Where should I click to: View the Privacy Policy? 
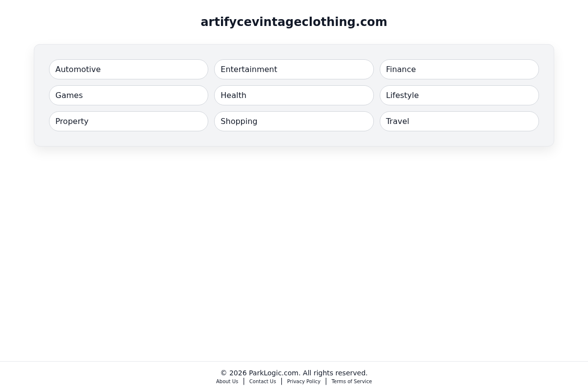(303, 381)
